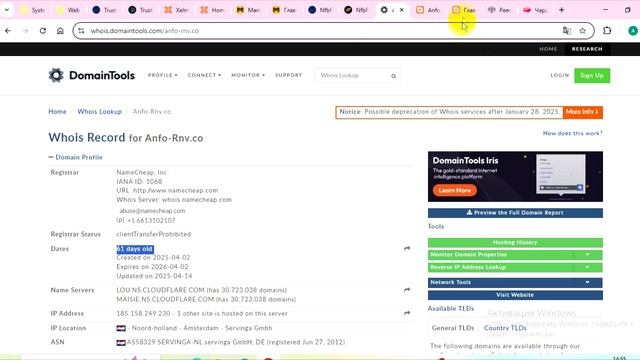This screenshot has height=360, width=640.
Task: Click the LOGIN link
Action: 560,75
